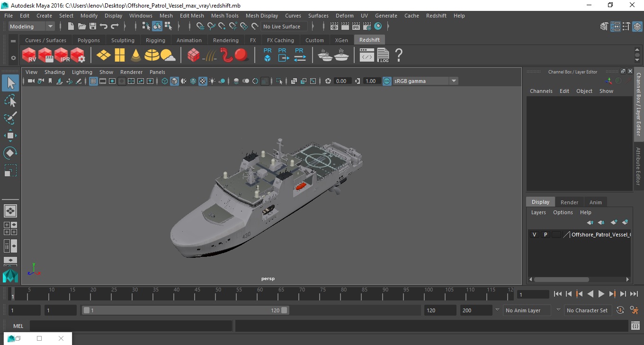This screenshot has height=345, width=644.
Task: Open the Channels menu
Action: [541, 91]
